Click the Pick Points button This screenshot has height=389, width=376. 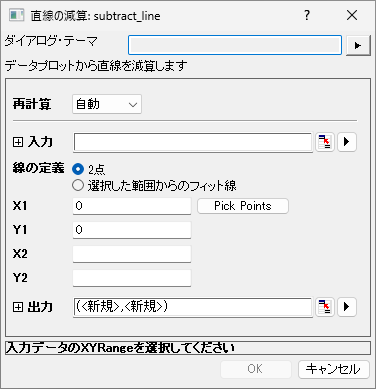coord(243,206)
